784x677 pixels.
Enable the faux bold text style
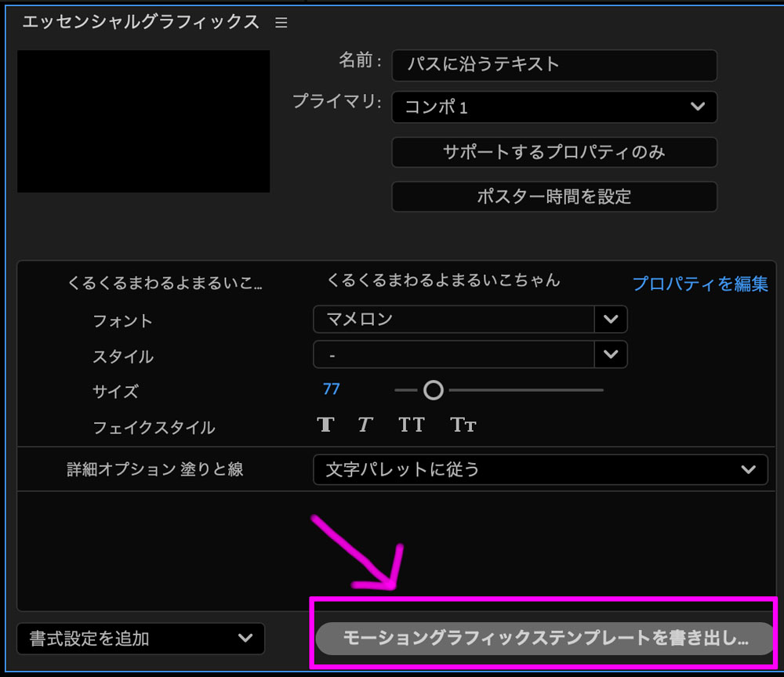tap(325, 425)
